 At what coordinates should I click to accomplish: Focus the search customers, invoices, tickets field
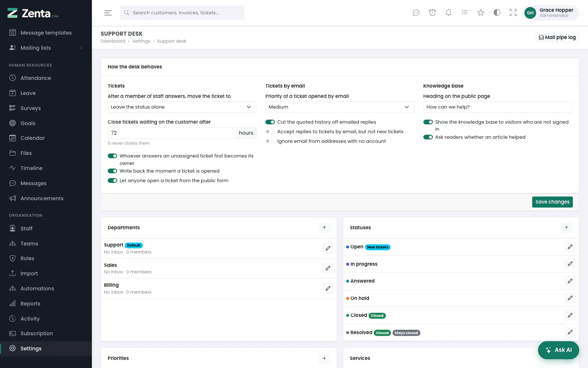point(182,13)
